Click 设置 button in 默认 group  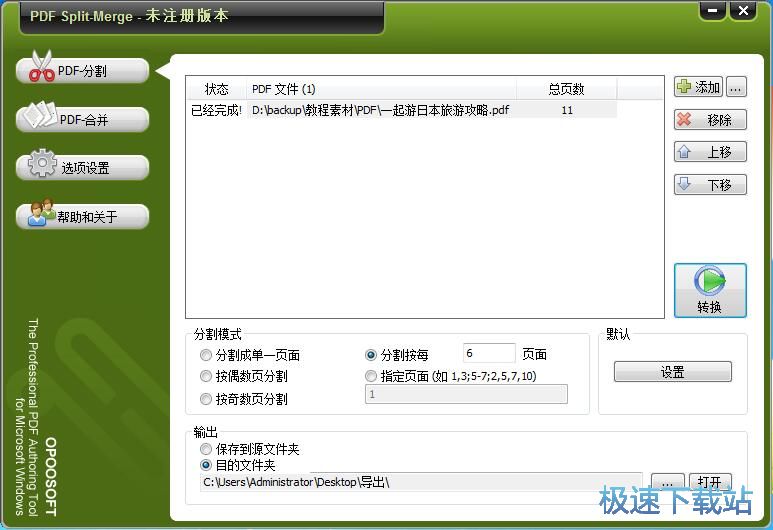pos(672,372)
